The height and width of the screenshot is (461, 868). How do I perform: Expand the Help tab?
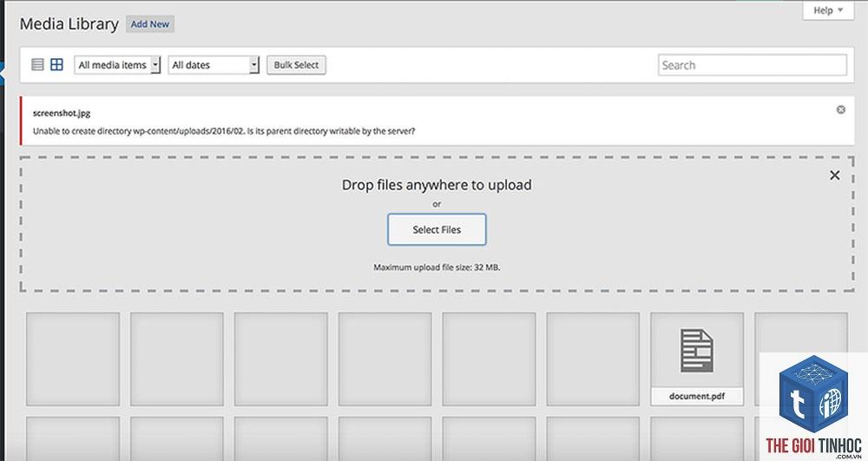828,10
